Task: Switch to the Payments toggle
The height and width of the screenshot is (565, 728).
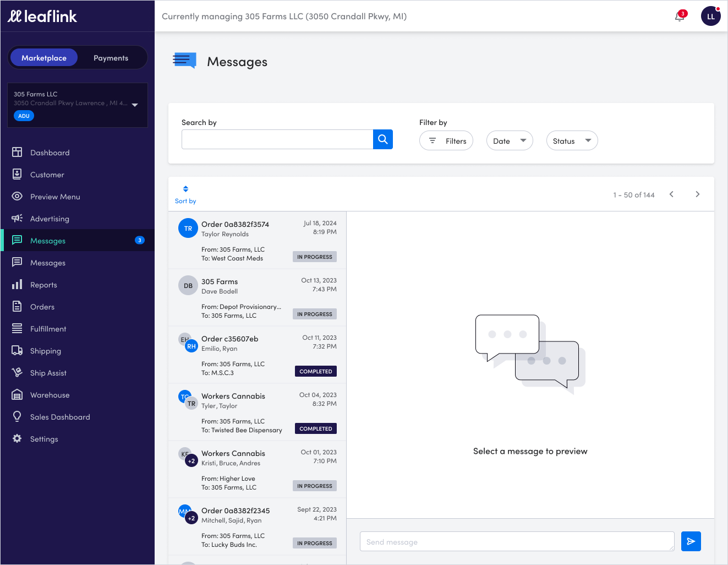Action: pyautogui.click(x=111, y=58)
